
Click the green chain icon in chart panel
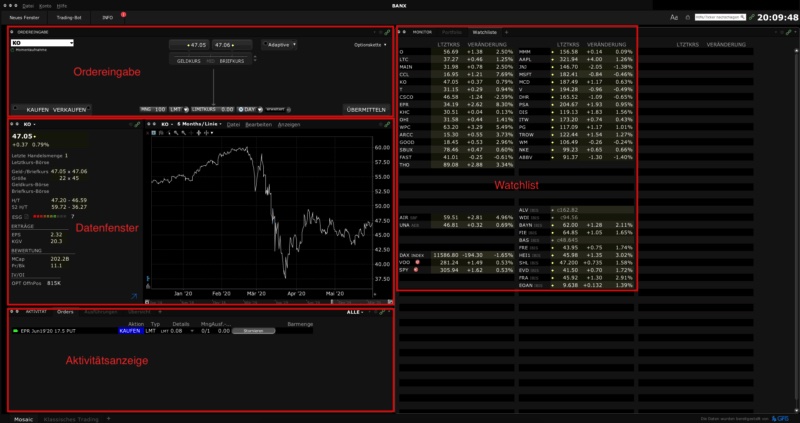(x=388, y=124)
